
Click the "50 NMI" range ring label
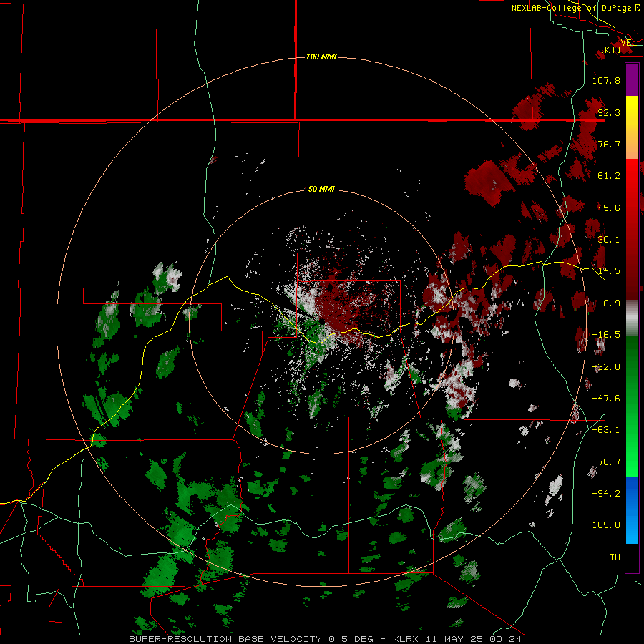tap(321, 189)
